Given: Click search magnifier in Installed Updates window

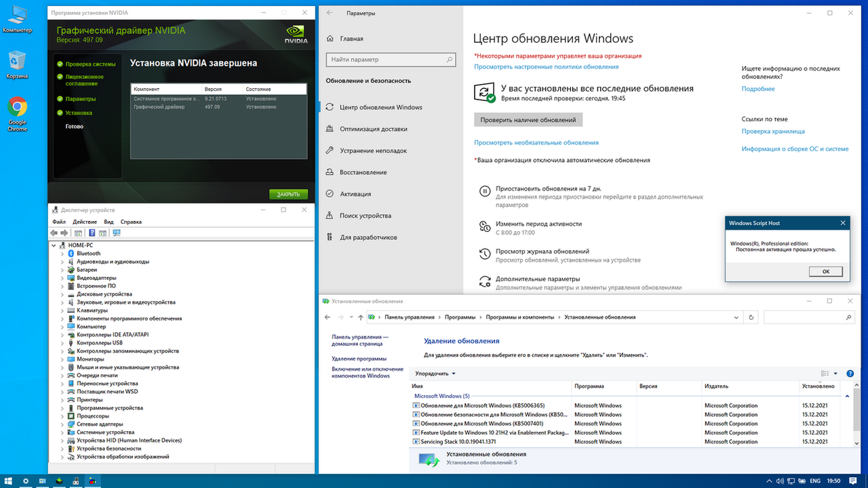Looking at the screenshot, I should click(x=848, y=317).
